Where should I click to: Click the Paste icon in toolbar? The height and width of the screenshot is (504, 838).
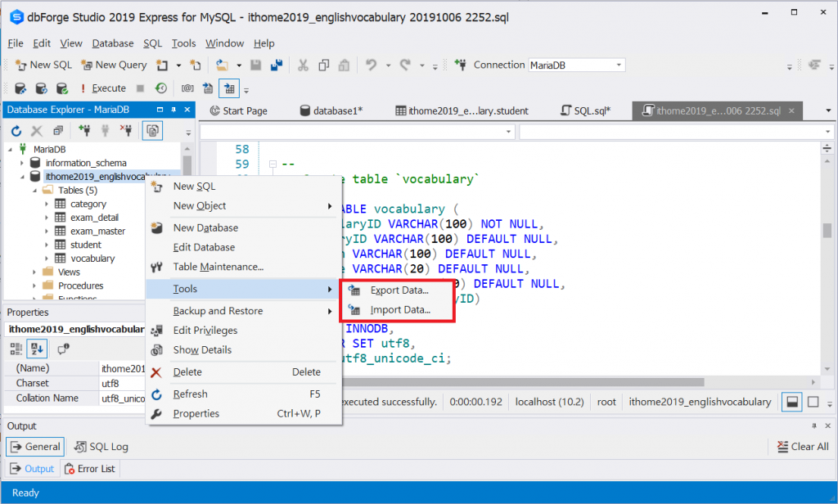(x=345, y=65)
